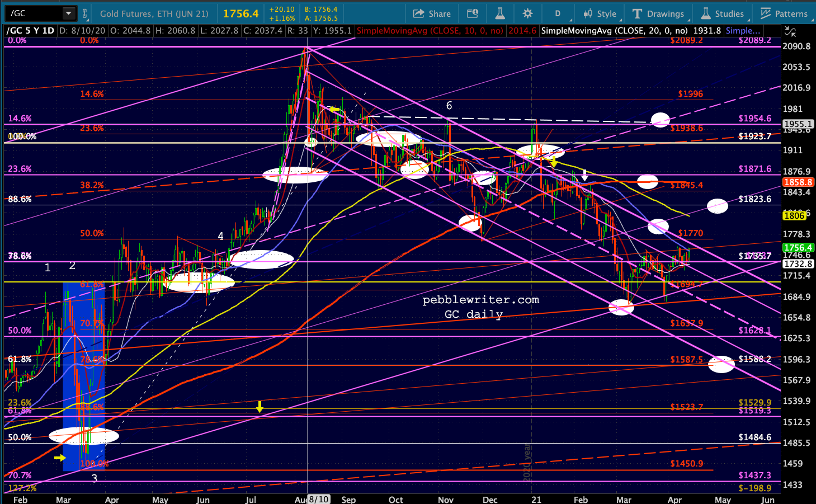The width and height of the screenshot is (816, 504).
Task: Click the yellow 1756.4 last price in toolbar
Action: [241, 13]
